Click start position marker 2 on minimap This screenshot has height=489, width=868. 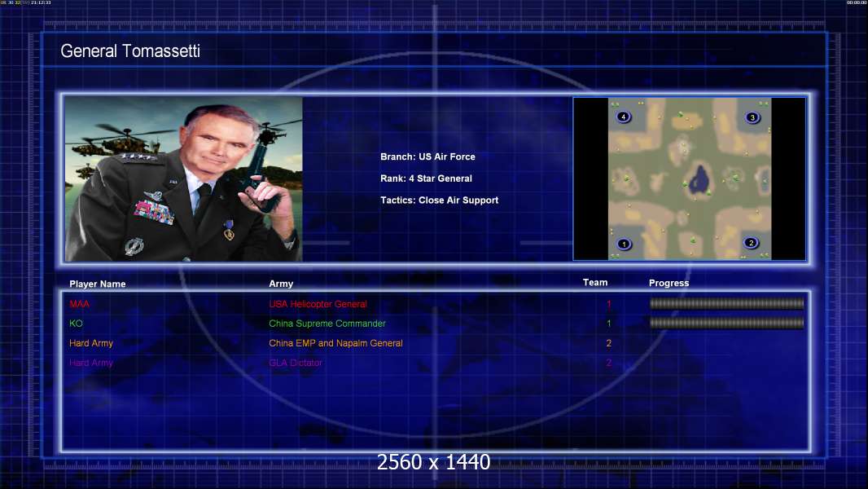751,243
